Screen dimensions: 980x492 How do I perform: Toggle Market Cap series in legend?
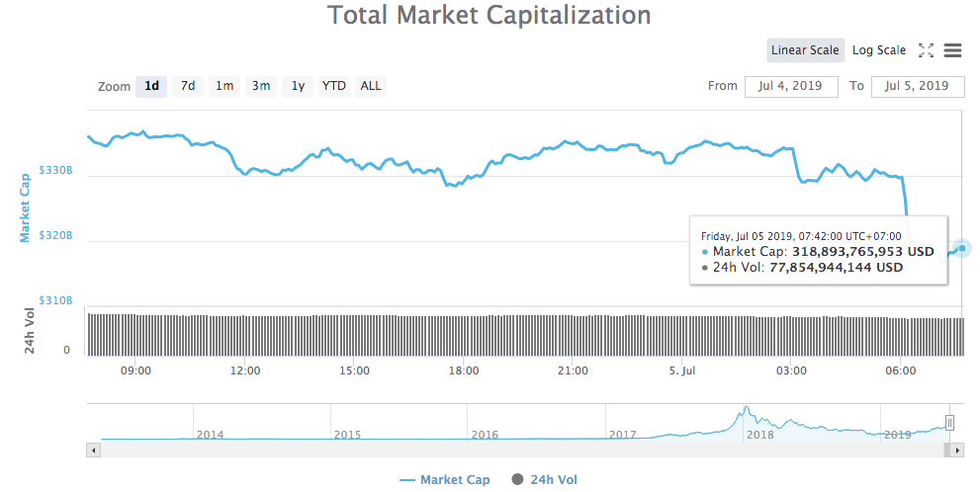click(444, 480)
